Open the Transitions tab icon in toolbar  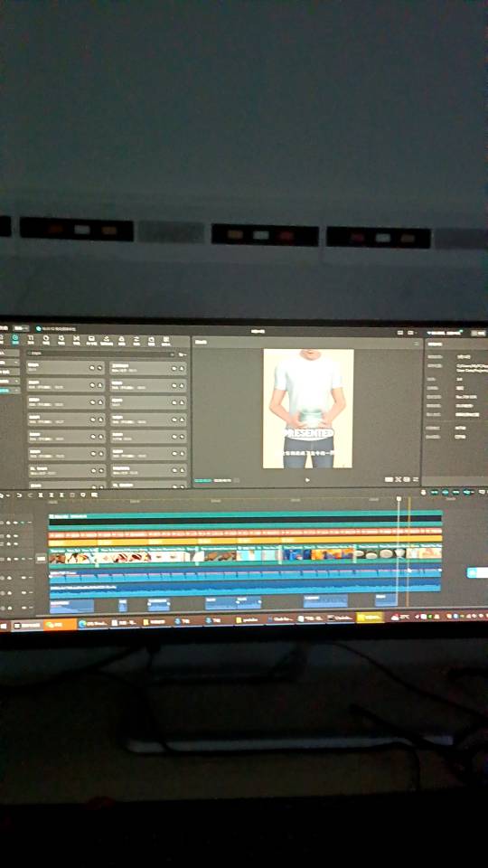coord(76,341)
